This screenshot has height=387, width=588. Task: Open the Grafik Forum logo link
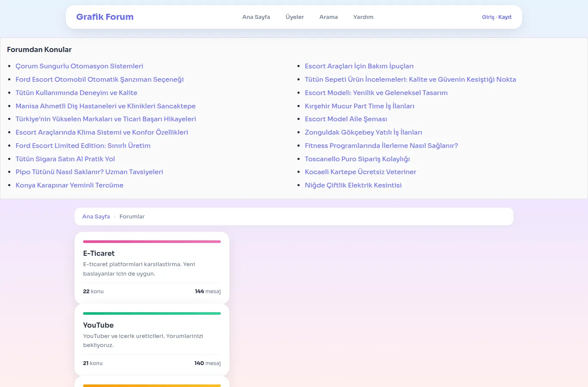coord(105,17)
